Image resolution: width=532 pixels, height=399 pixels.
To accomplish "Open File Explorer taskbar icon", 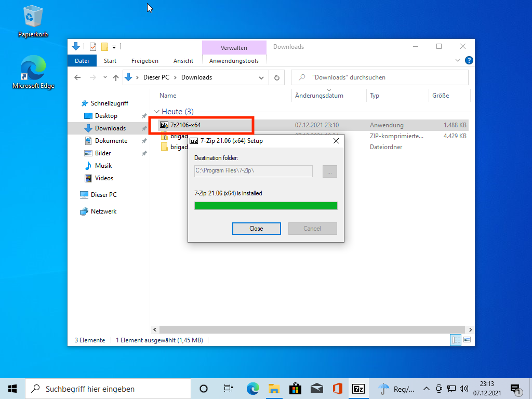I will [274, 389].
